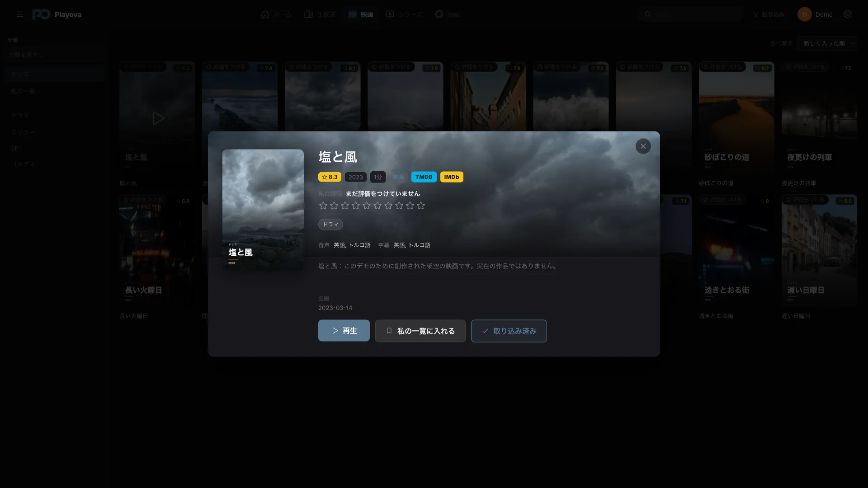Viewport: 868px width, 488px height.
Task: Click the ドラマ genre tag
Action: (330, 224)
